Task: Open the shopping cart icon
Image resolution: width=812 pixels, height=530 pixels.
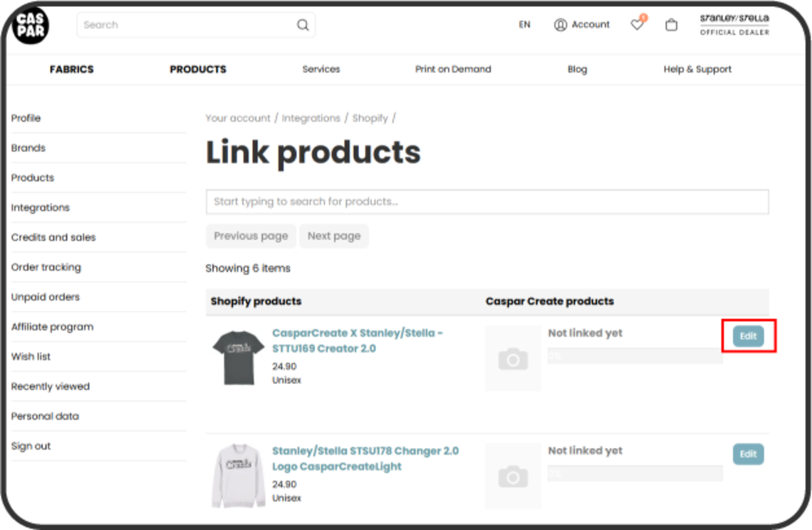Action: (671, 24)
